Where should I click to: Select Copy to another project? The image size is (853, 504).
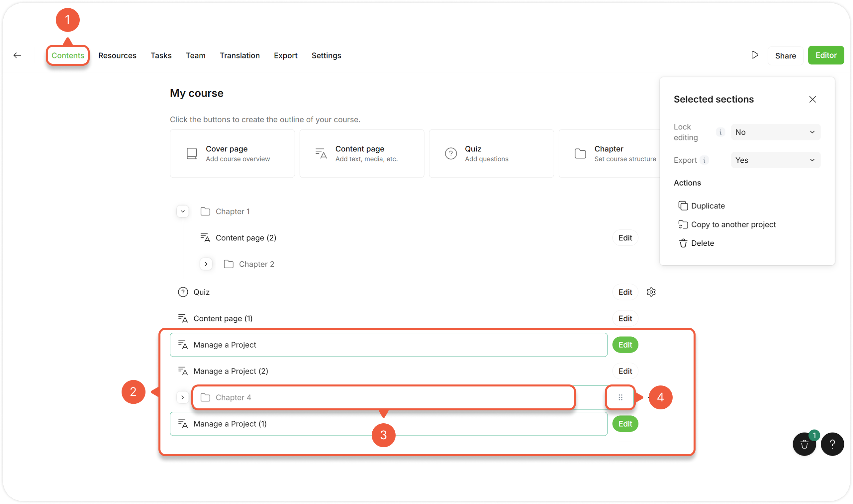point(733,224)
